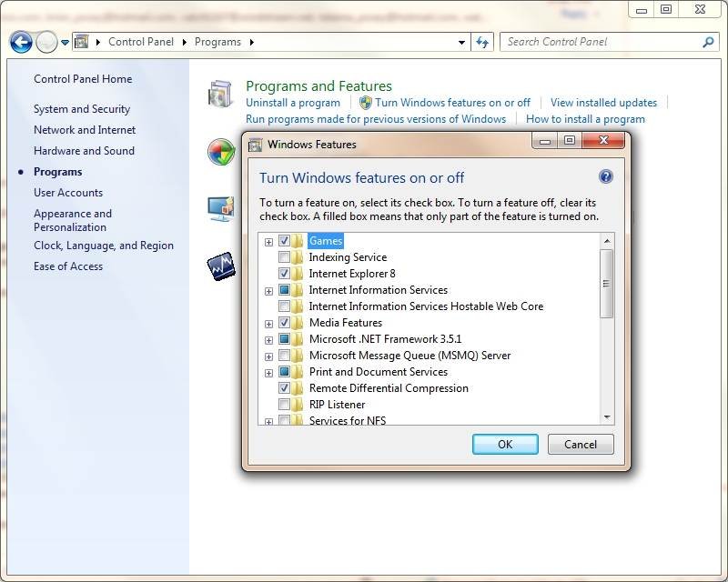Click the Forward navigation arrow button
The height and width of the screenshot is (582, 728).
pos(46,42)
